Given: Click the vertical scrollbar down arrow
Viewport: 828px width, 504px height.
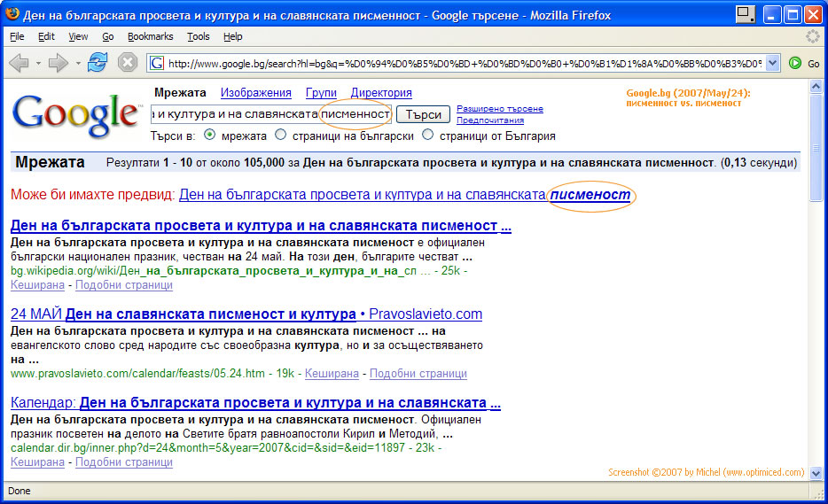Looking at the screenshot, I should click(816, 473).
